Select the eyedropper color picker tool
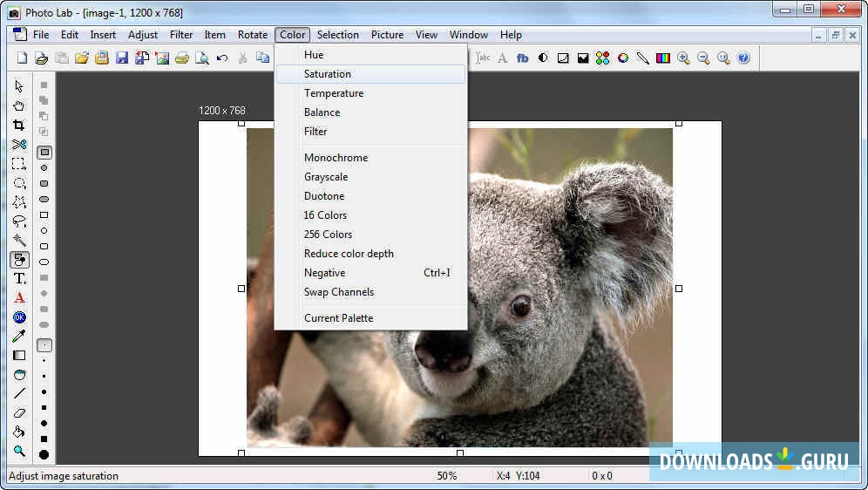 click(x=19, y=336)
